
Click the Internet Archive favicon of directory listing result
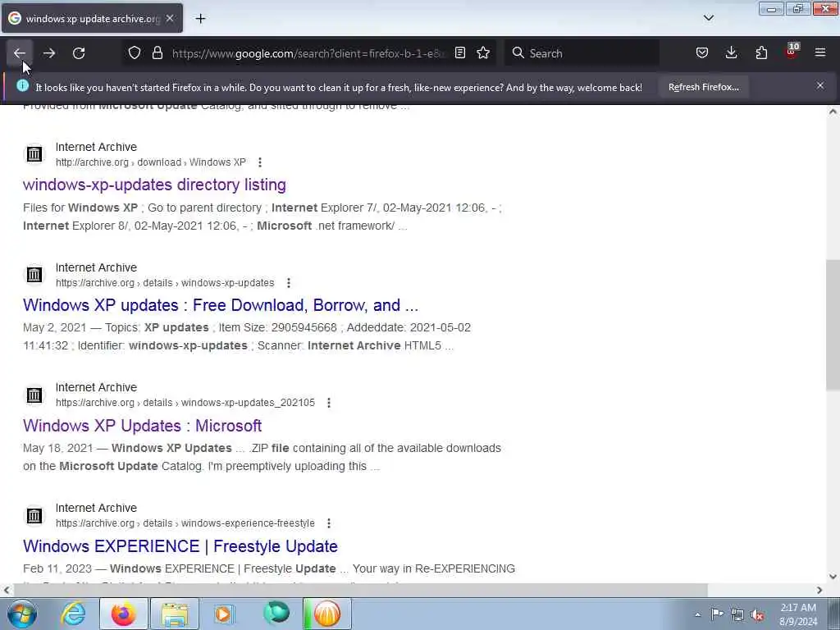click(x=34, y=154)
